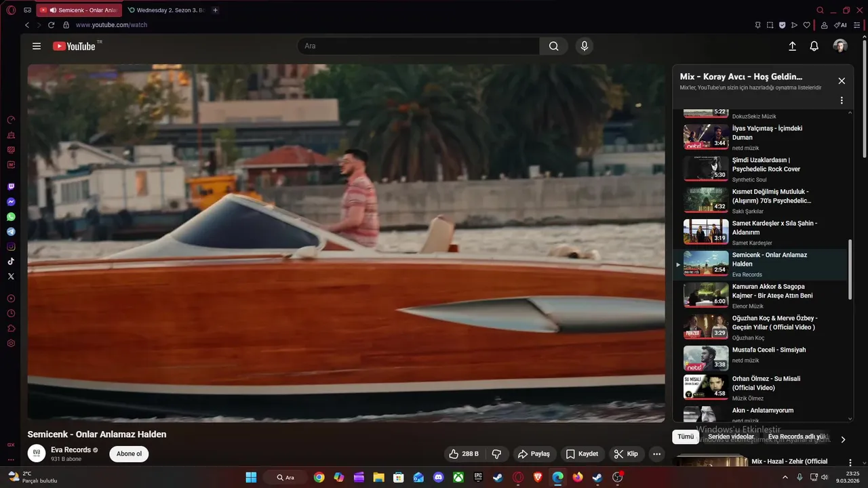Switch to the Wednesday 2. Sezon tab

(166, 10)
